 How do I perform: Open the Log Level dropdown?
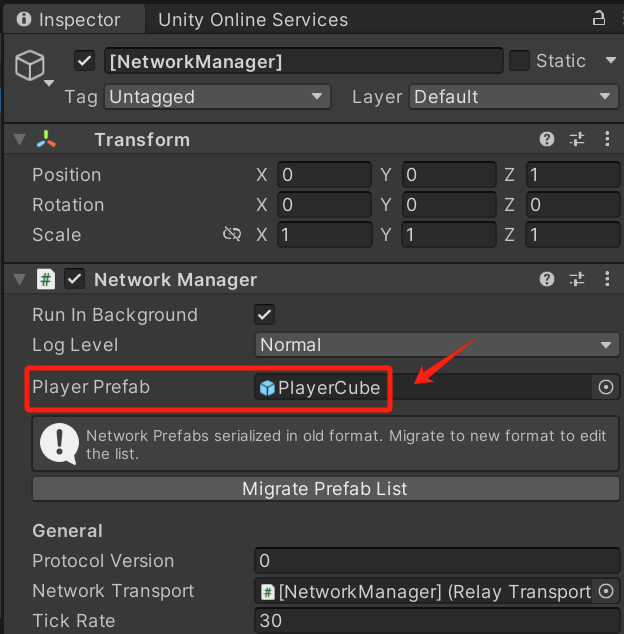point(437,345)
